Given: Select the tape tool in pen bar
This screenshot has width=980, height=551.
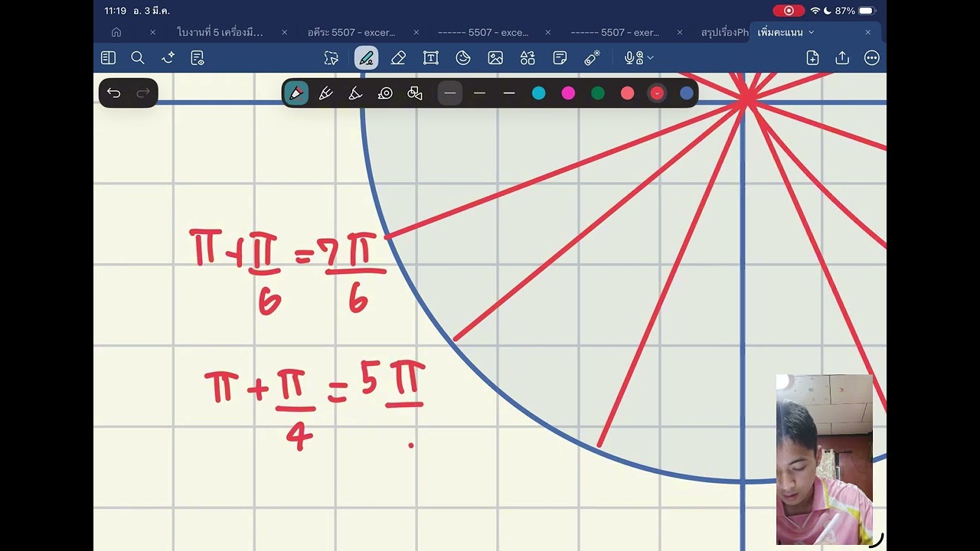Looking at the screenshot, I should 386,93.
